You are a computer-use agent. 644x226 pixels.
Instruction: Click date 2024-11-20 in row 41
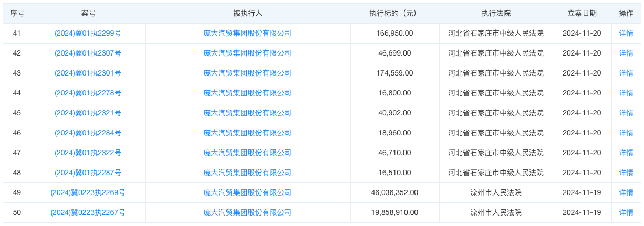coord(581,33)
